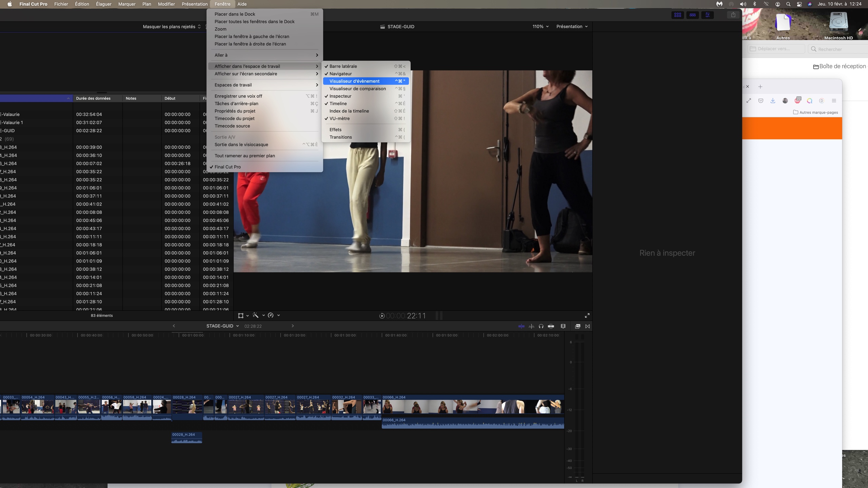
Task: Uncheck Timeline in workspace submenu
Action: (366, 103)
